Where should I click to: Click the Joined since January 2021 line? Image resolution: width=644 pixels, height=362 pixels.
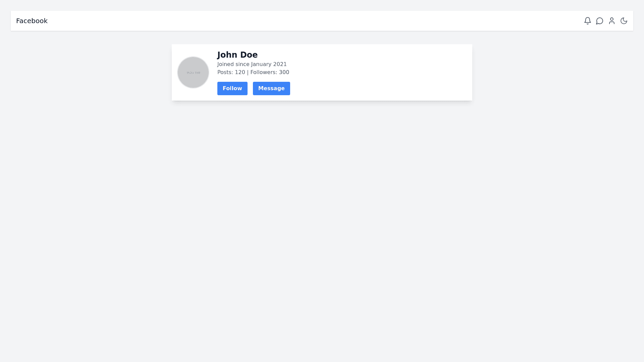252,64
